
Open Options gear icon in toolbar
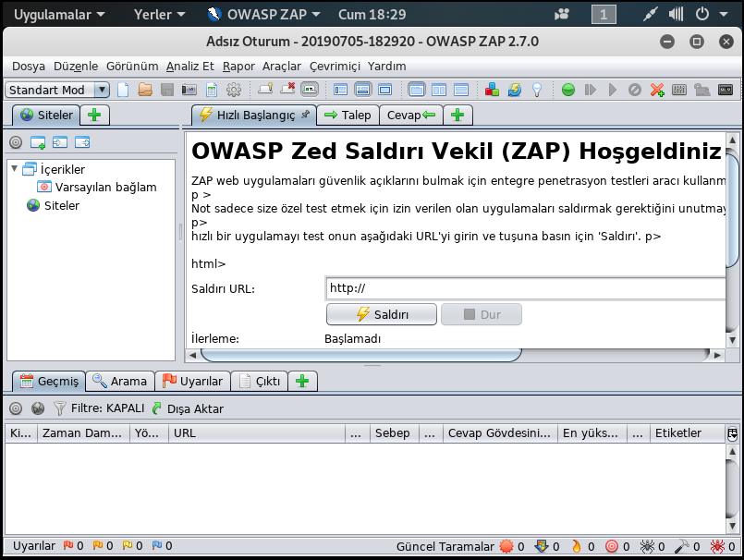(234, 90)
